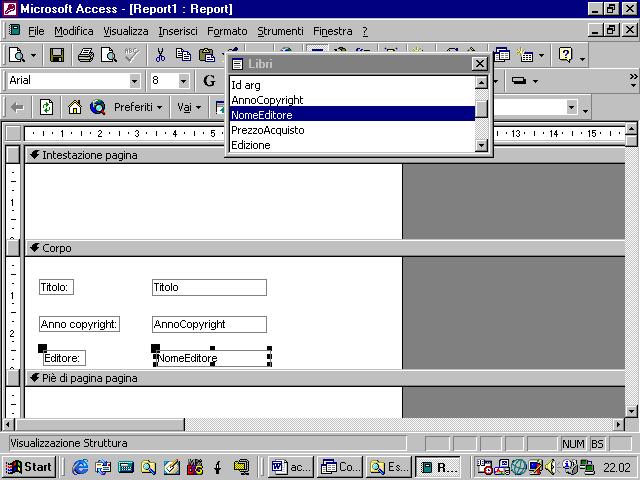Image resolution: width=640 pixels, height=480 pixels.
Task: Select the Anno copyright: label control
Action: 80,324
